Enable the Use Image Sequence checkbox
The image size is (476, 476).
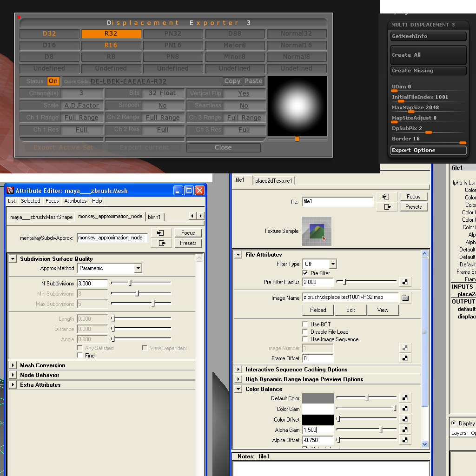click(x=305, y=339)
